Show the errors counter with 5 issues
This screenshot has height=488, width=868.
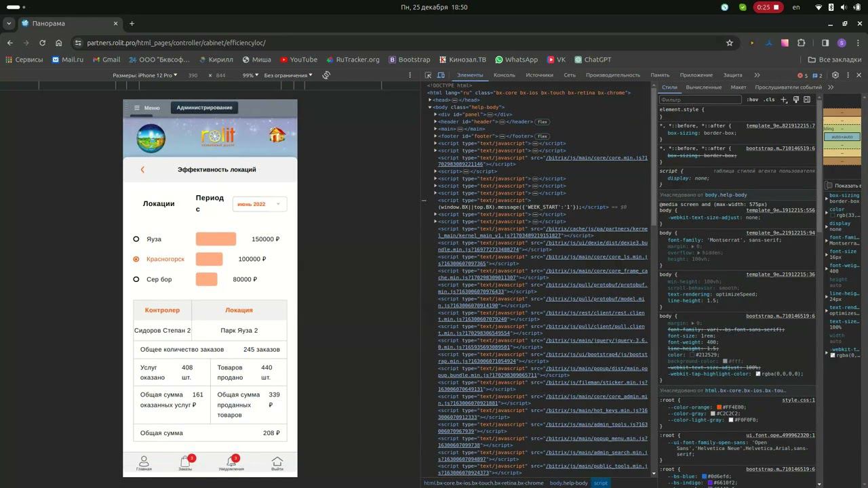pos(802,75)
